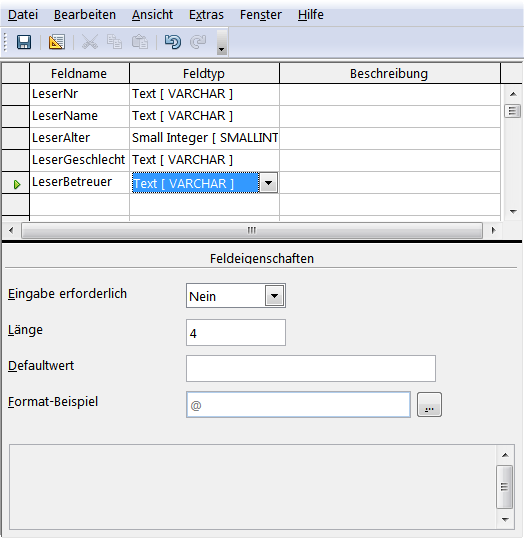Open the Ansicht menu
Image resolution: width=524 pixels, height=539 pixels.
point(152,15)
